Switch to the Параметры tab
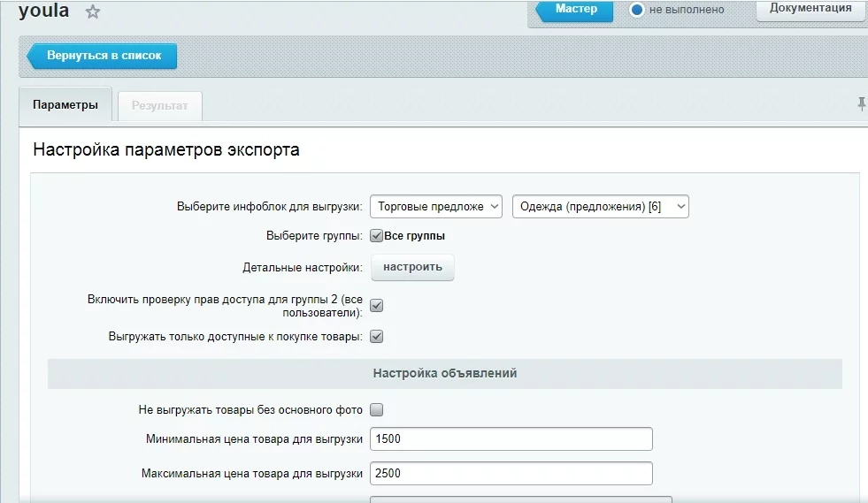Screen dimensions: 868x503 65,105
